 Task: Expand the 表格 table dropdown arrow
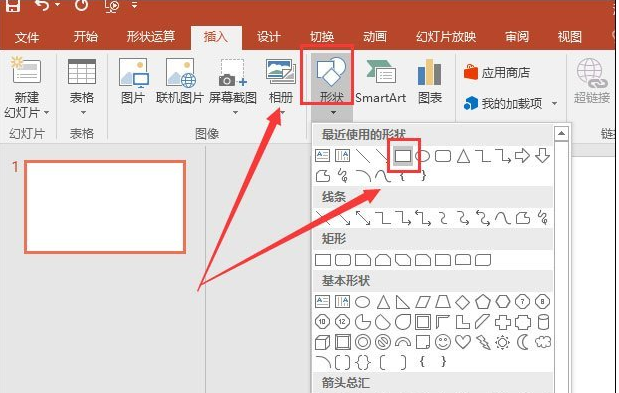point(83,113)
